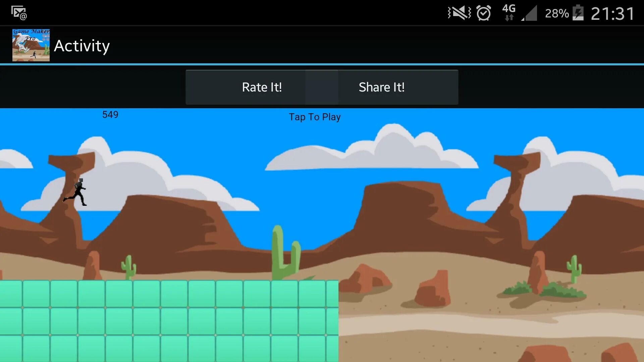644x362 pixels.
Task: Enable Rate It dialog for game
Action: click(261, 87)
